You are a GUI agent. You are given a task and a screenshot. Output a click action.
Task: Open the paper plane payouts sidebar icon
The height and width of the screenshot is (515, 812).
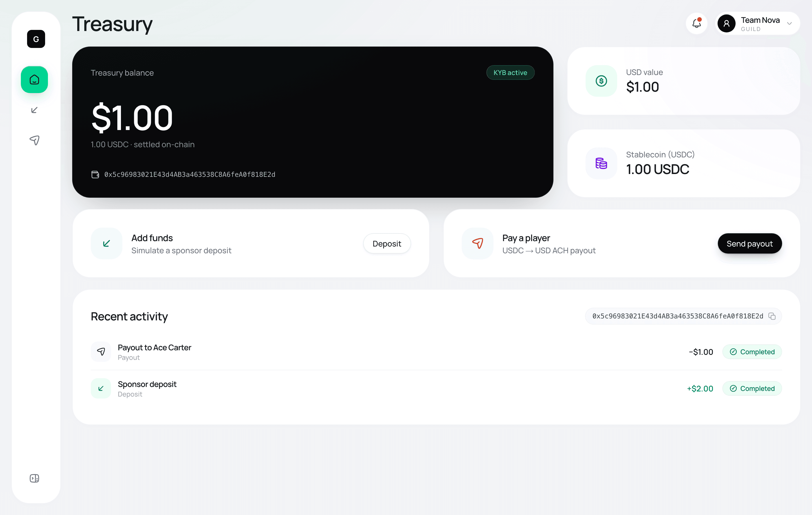(x=34, y=140)
